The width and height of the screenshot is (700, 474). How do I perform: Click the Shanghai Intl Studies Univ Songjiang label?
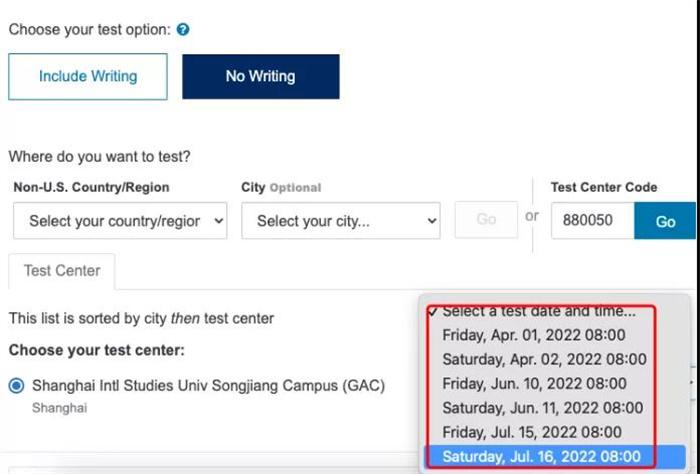pos(208,385)
